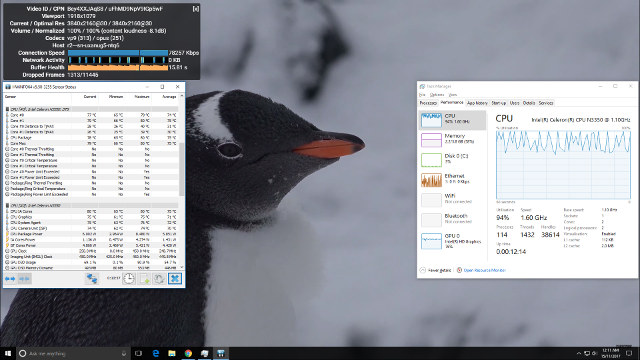Open Google Chrome from taskbar

(188, 353)
